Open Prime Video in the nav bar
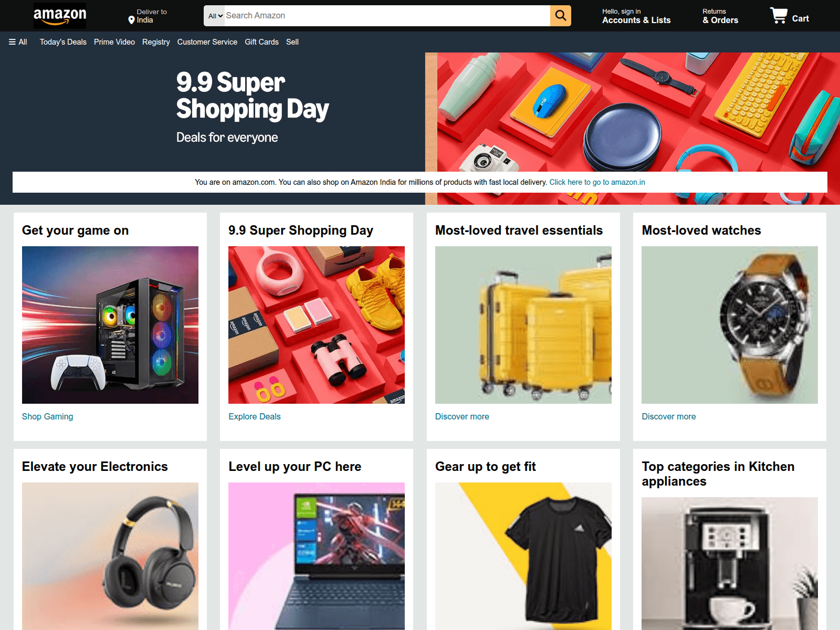Image resolution: width=840 pixels, height=630 pixels. click(x=114, y=42)
